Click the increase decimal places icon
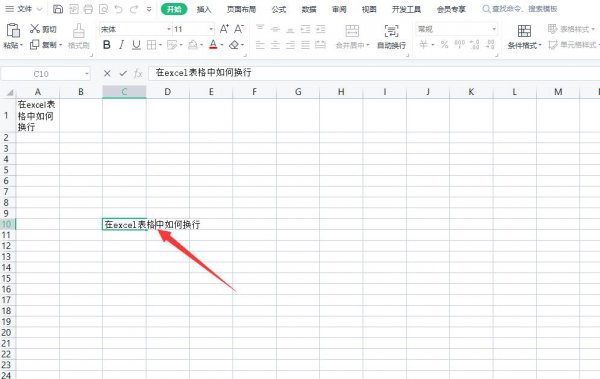600x379 pixels. (x=475, y=45)
